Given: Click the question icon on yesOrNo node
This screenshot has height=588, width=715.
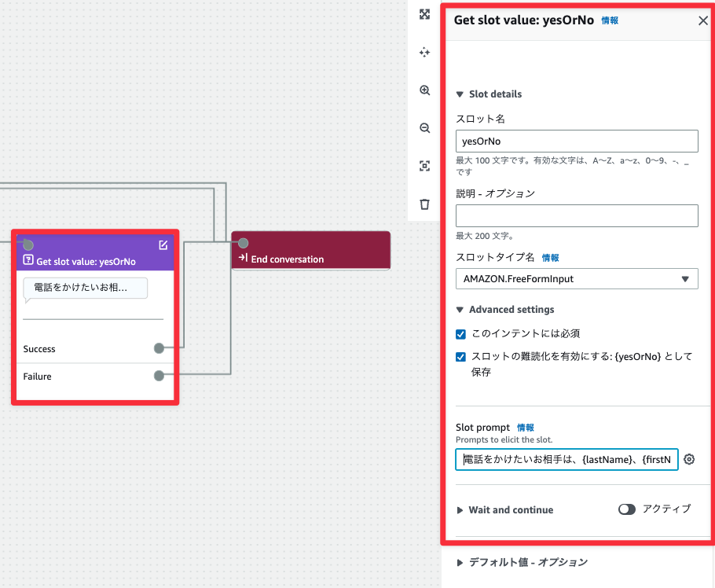Looking at the screenshot, I should coord(28,260).
